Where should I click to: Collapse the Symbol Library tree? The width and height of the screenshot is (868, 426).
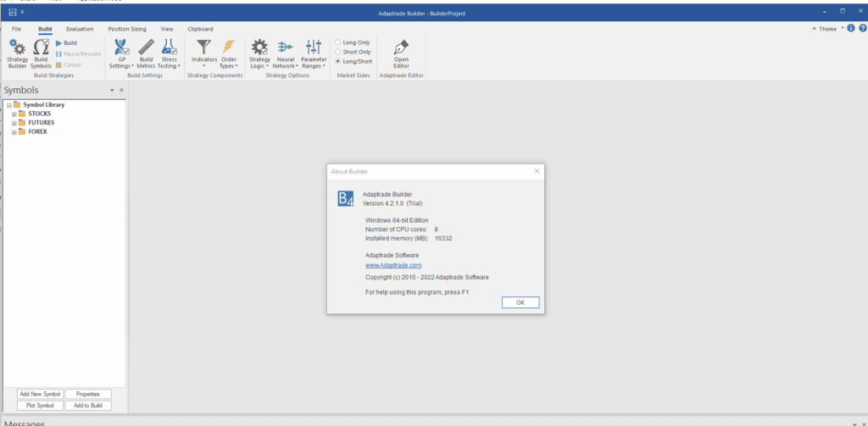8,105
